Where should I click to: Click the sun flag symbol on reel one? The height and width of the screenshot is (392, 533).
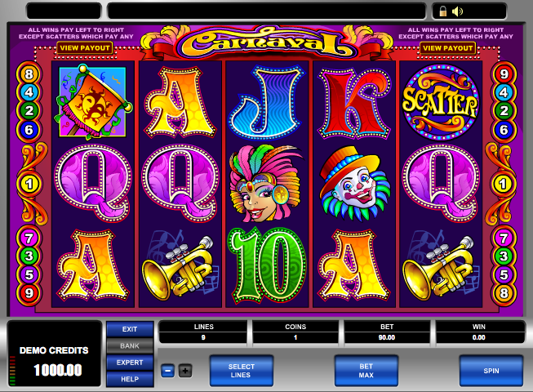coord(92,101)
